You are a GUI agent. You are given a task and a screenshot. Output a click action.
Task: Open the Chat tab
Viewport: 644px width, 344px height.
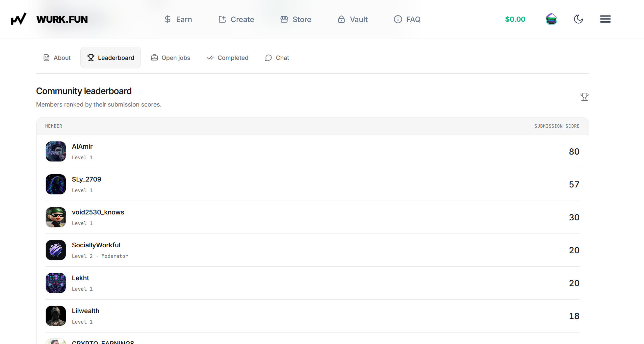coord(277,58)
